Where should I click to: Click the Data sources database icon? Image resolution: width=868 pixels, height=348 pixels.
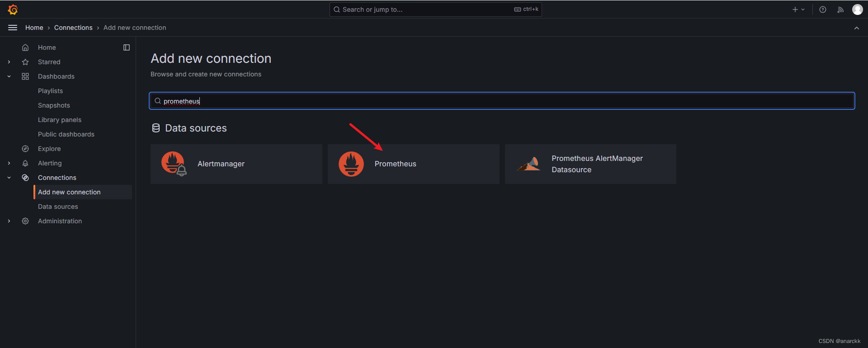156,128
